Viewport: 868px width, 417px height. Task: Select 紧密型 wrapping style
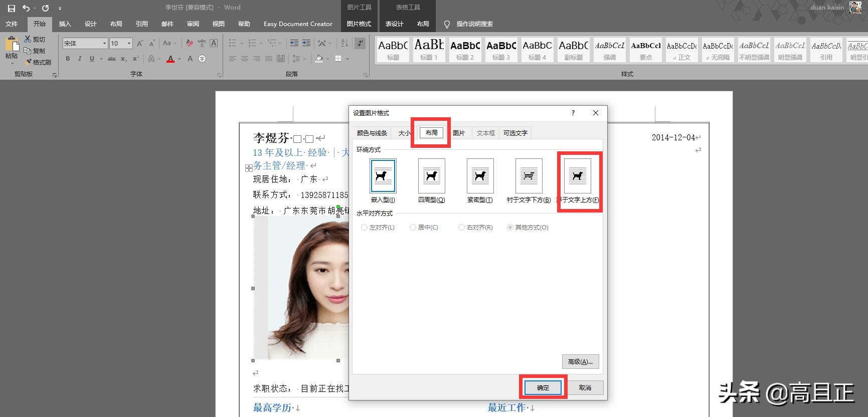tap(480, 181)
